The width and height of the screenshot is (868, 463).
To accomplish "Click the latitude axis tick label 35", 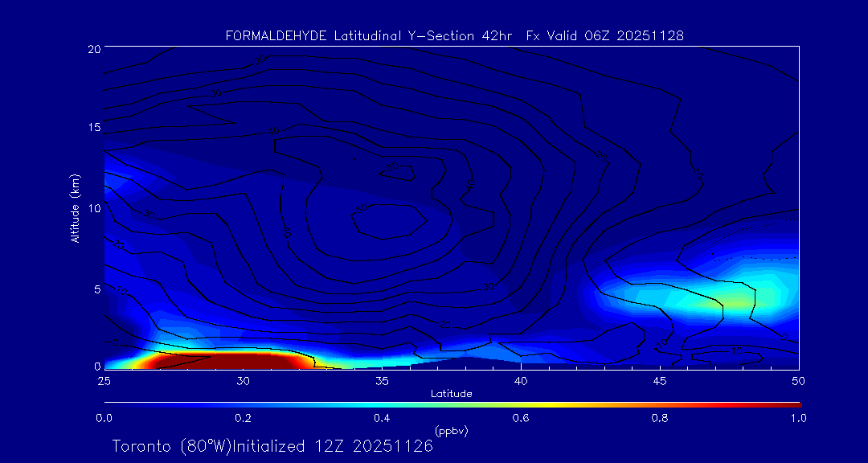I will tap(382, 381).
